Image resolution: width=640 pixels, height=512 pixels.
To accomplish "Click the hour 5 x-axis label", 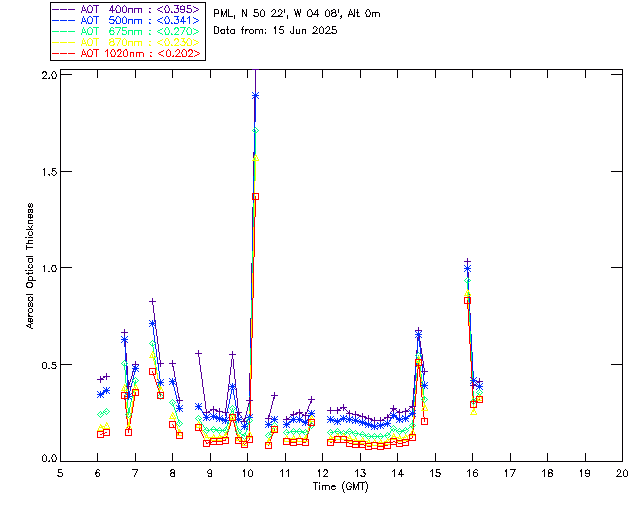I will click(x=60, y=473).
